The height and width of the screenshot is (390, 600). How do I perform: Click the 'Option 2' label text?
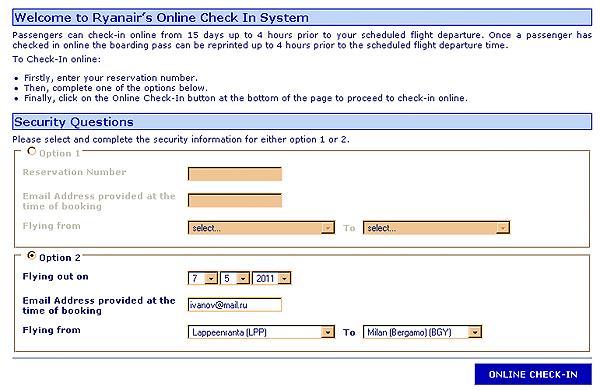click(x=60, y=258)
